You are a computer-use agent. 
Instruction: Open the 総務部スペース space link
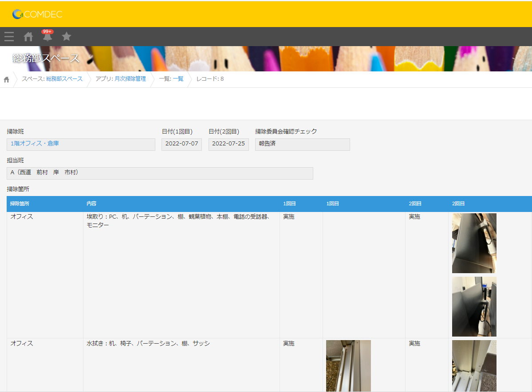tap(64, 78)
